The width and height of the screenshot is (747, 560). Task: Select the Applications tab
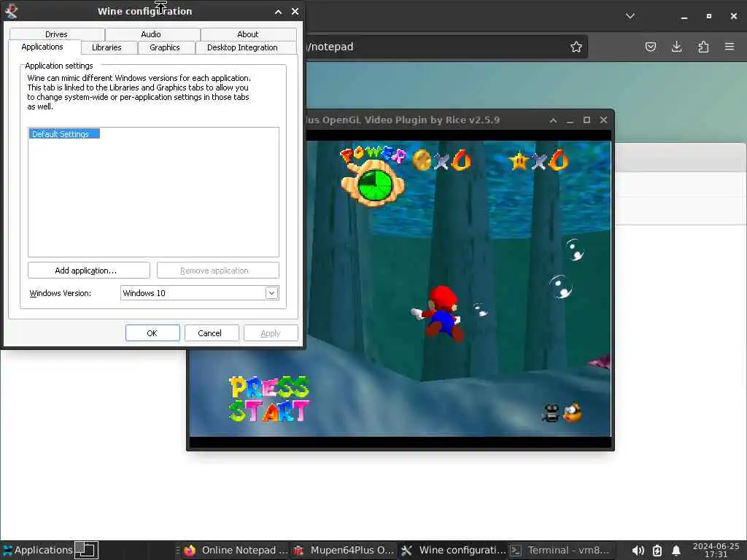coord(42,47)
